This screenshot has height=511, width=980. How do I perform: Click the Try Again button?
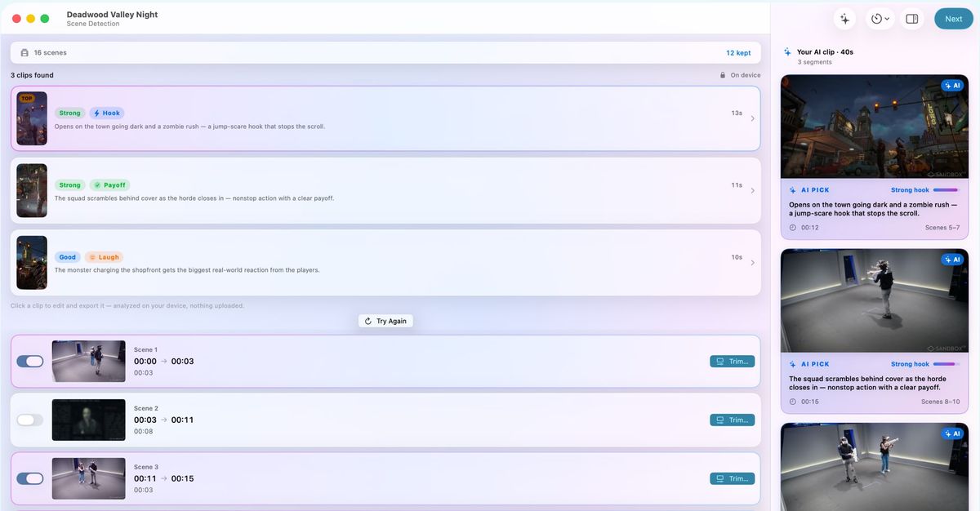tap(385, 321)
